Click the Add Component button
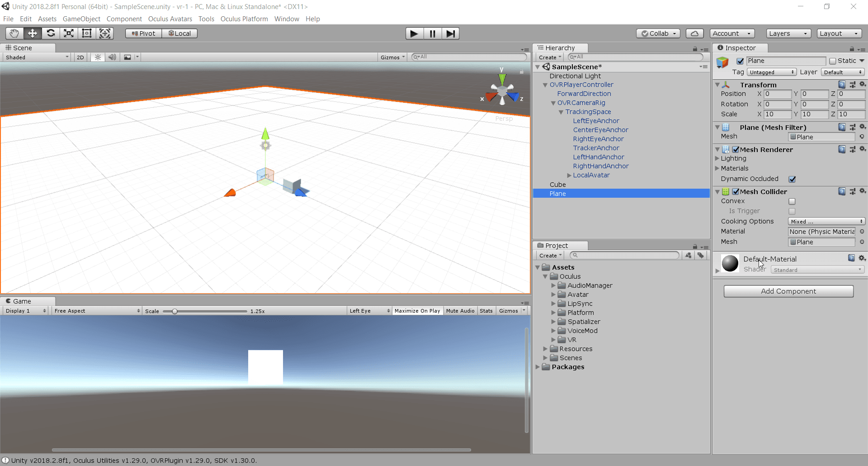Image resolution: width=868 pixels, height=466 pixels. click(788, 291)
